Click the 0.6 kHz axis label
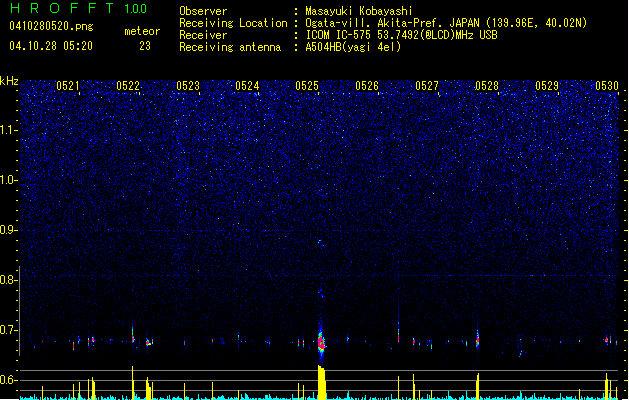The height and width of the screenshot is (400, 629). point(8,380)
